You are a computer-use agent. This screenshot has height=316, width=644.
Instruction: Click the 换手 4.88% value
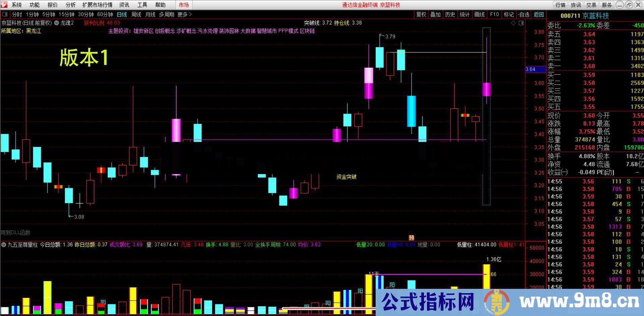[x=587, y=156]
